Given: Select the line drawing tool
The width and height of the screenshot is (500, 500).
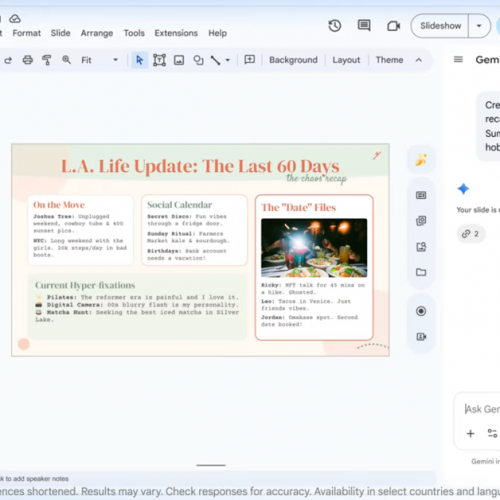Looking at the screenshot, I should click(x=215, y=60).
